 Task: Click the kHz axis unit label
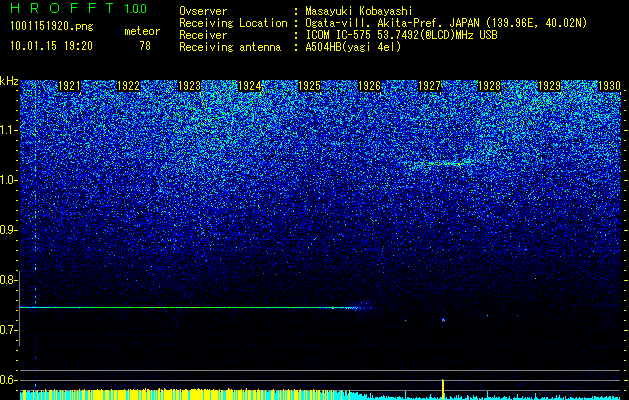coord(9,82)
